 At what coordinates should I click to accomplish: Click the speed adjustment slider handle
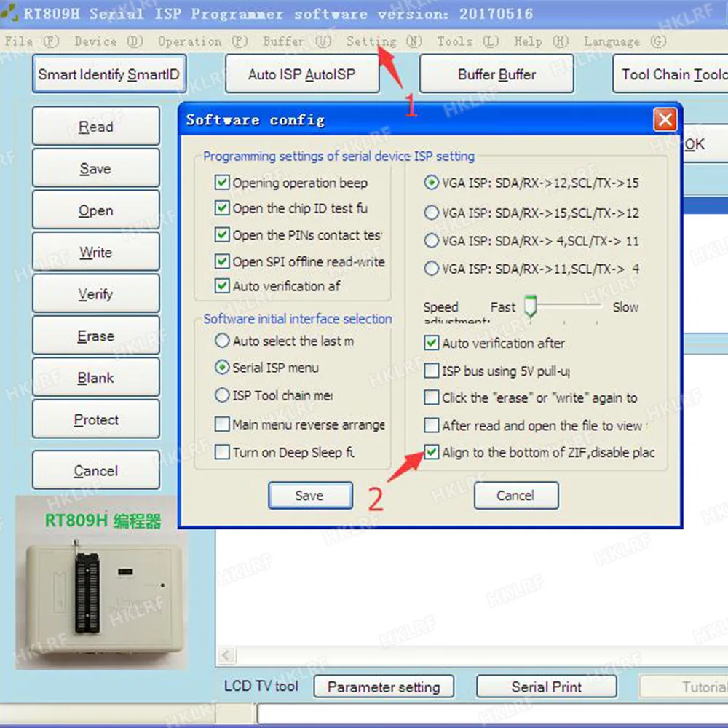(530, 306)
